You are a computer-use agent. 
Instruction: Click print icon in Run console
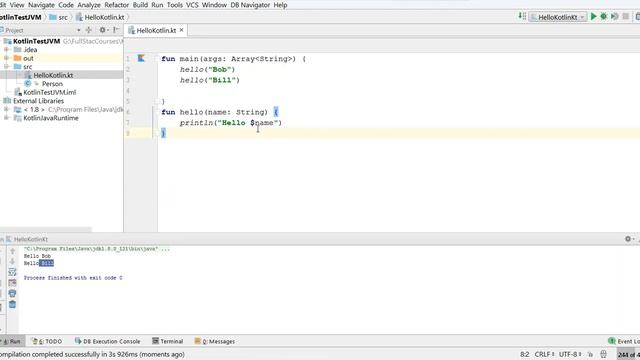click(x=12, y=293)
